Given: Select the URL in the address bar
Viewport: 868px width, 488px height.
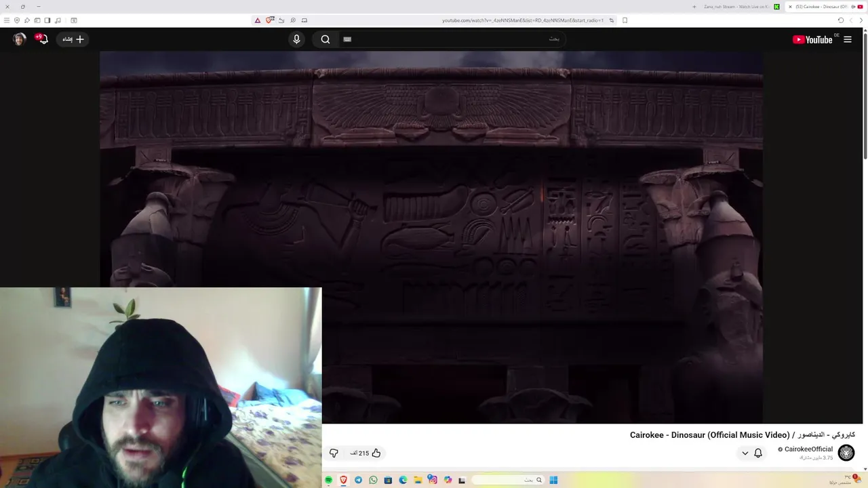Looking at the screenshot, I should click(x=523, y=20).
